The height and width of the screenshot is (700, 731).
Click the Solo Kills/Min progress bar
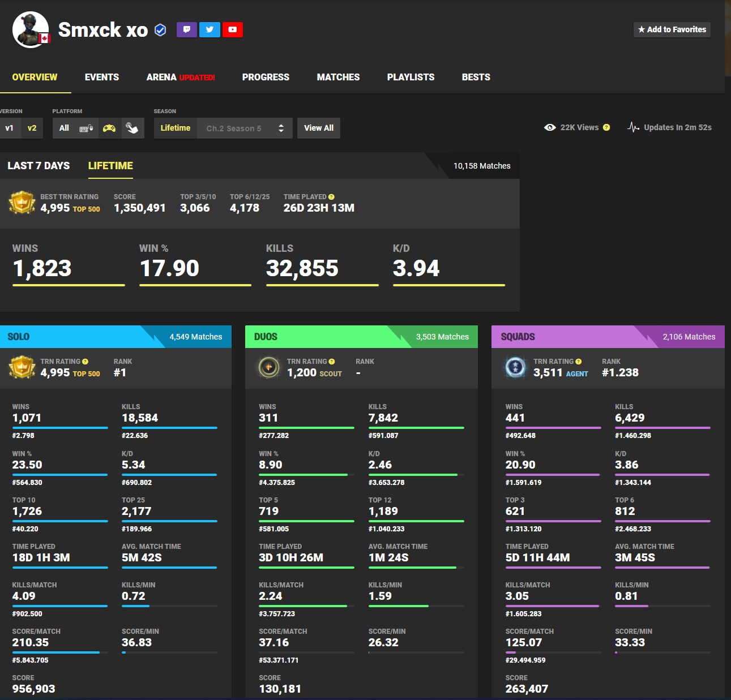click(x=169, y=606)
